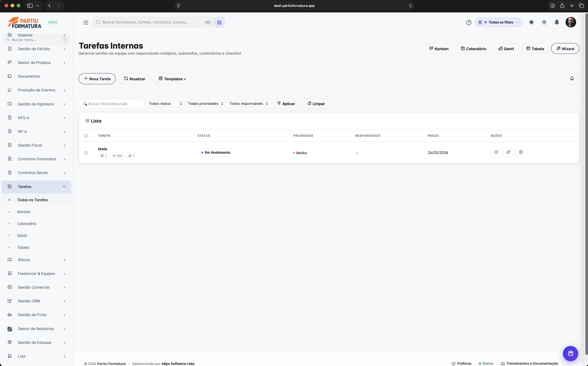Toggle Safari sidebar panel
Image resolution: width=588 pixels, height=366 pixels.
point(30,6)
